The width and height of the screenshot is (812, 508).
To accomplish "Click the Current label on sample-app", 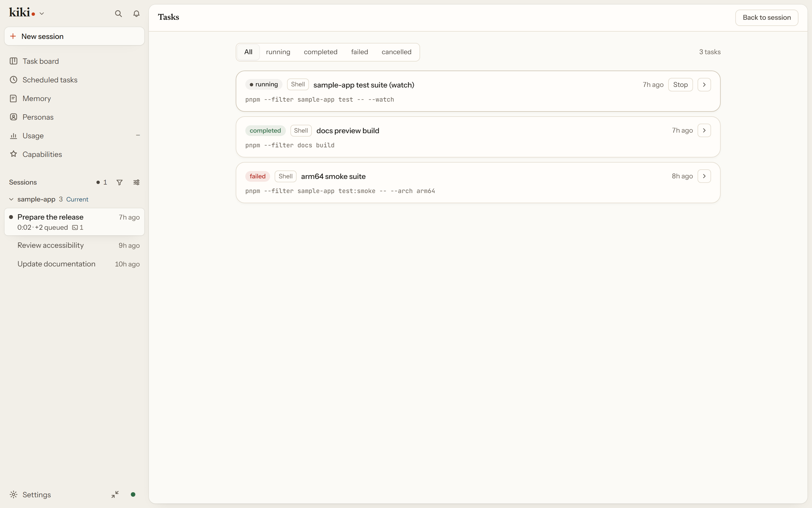I will tap(77, 200).
